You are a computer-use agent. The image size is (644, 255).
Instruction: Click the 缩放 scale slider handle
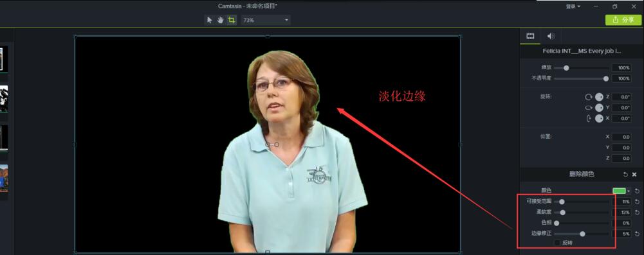[566, 68]
